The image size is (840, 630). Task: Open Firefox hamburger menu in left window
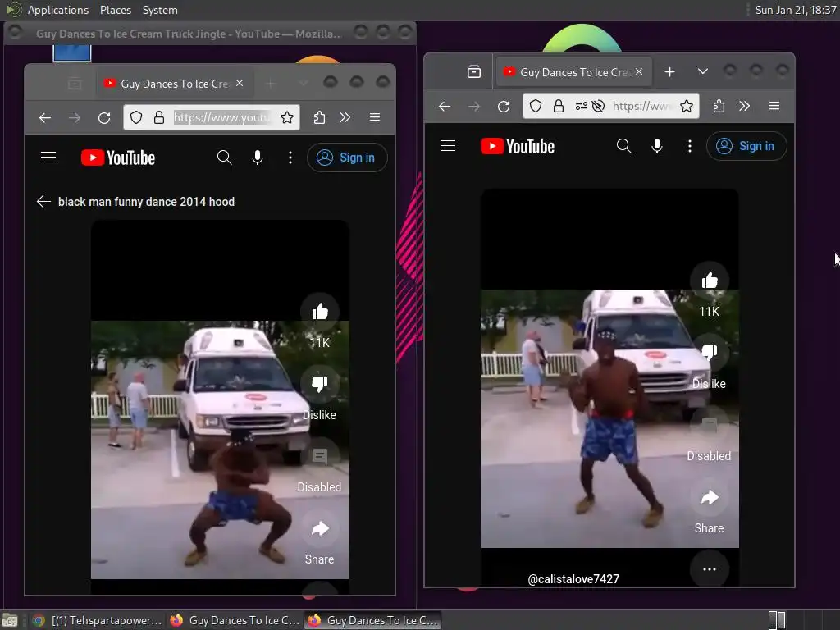coord(375,117)
